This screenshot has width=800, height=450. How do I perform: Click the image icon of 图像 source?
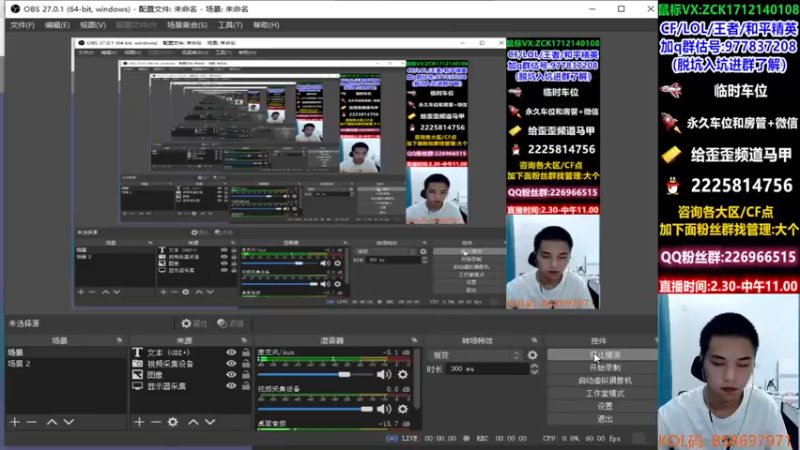tap(137, 374)
